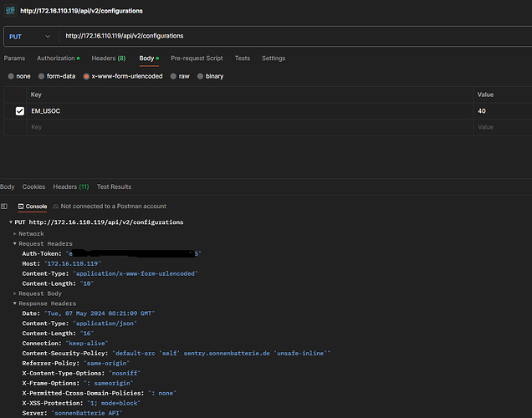Switch to the Authorization tab

58,59
